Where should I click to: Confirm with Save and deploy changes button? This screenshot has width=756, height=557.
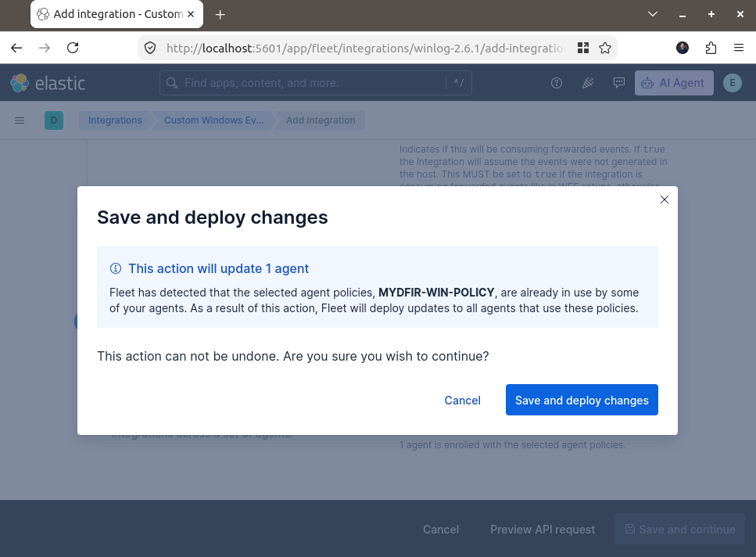[582, 400]
